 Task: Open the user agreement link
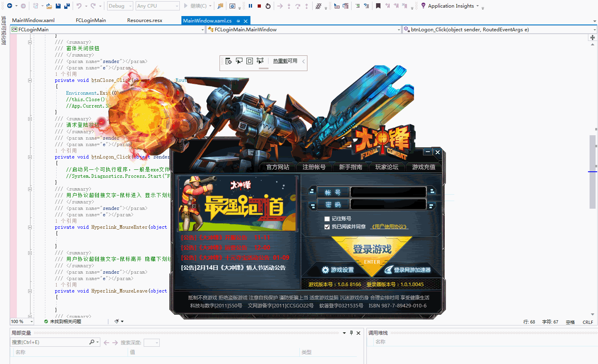[389, 227]
